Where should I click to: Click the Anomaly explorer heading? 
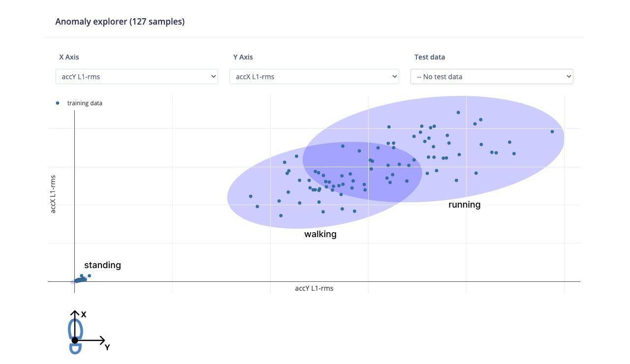120,22
